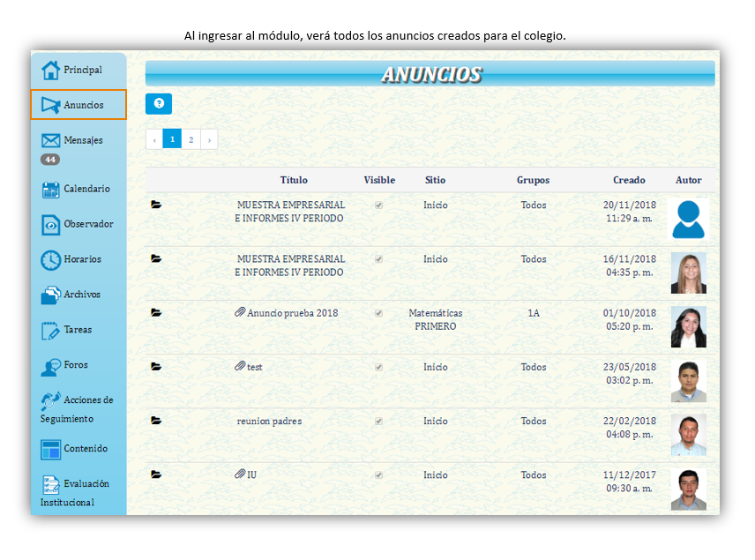Viewport: 755px width, 560px height.
Task: Toggle Visible checkbox for Anuncio prueba 2018
Action: click(379, 313)
